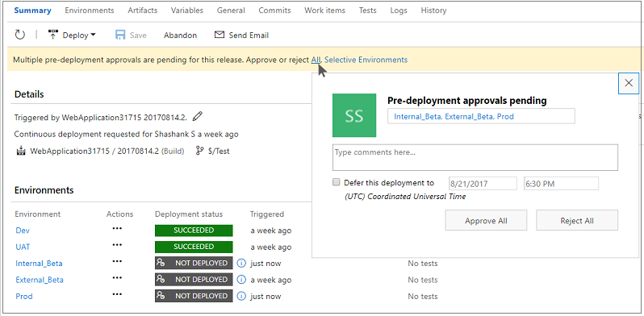Switch to the Variables tab
Viewport: 644px width, 316px height.
pyautogui.click(x=187, y=10)
